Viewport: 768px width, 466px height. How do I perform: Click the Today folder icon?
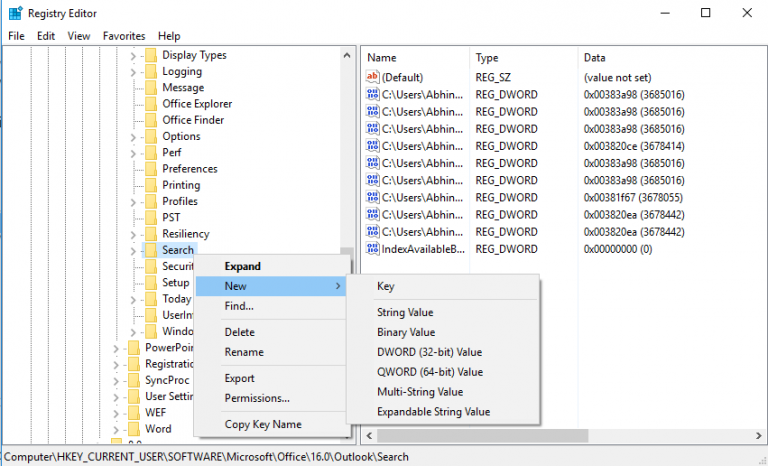151,298
